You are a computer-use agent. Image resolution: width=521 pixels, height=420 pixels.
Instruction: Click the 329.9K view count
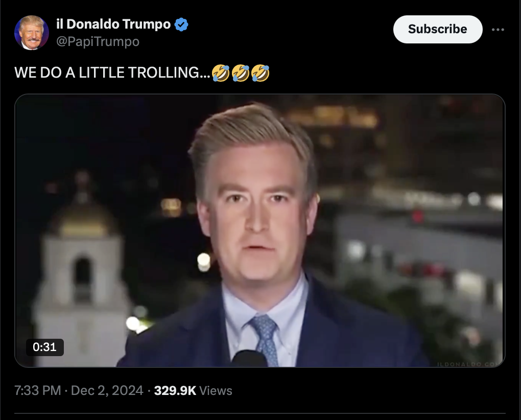[x=175, y=390]
